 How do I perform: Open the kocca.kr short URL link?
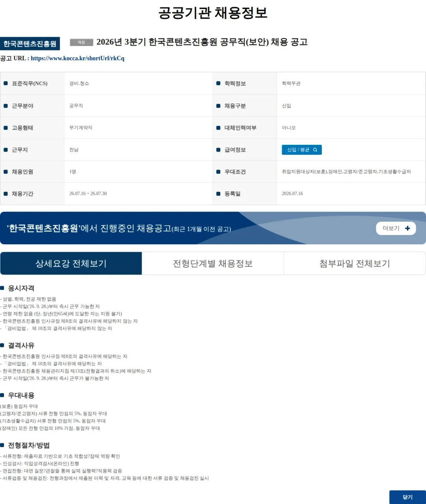pyautogui.click(x=77, y=58)
